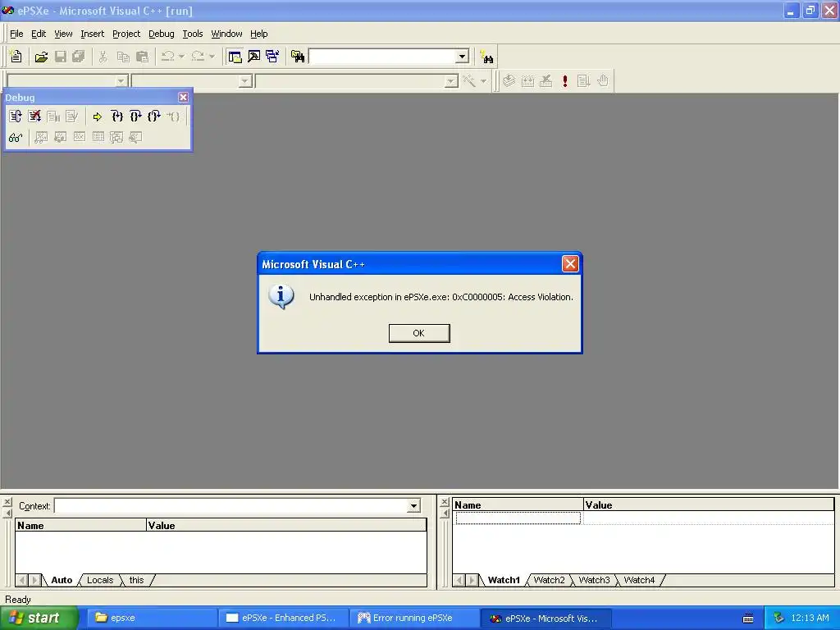Open the Undo history dropdown arrow
The width and height of the screenshot is (840, 630).
[x=181, y=57]
